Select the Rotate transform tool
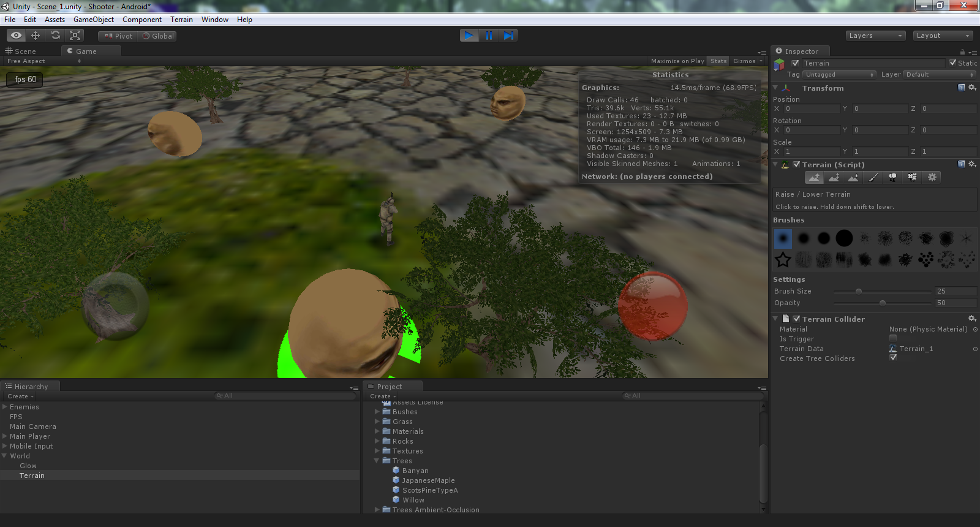980x527 pixels. tap(56, 36)
